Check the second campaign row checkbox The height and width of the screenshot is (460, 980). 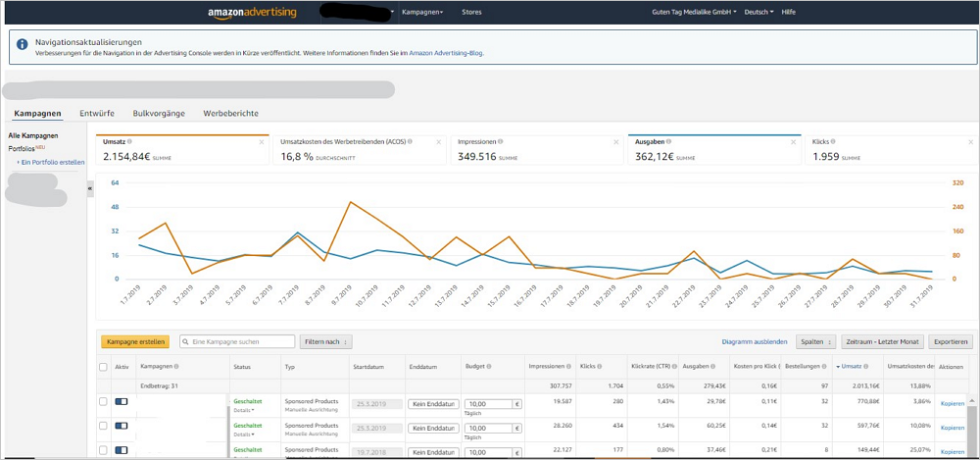coord(104,426)
